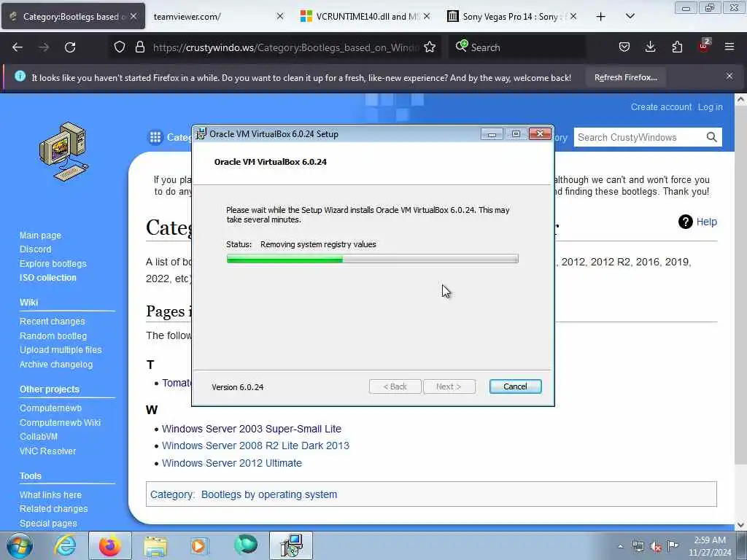Click the URL address field
Viewport: 747px width, 560px height.
click(286, 47)
